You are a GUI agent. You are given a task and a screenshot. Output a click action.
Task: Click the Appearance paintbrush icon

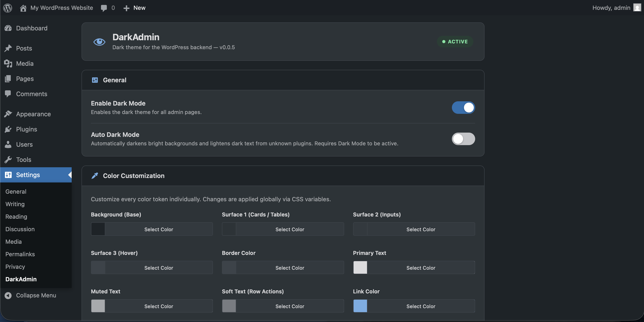click(x=8, y=114)
